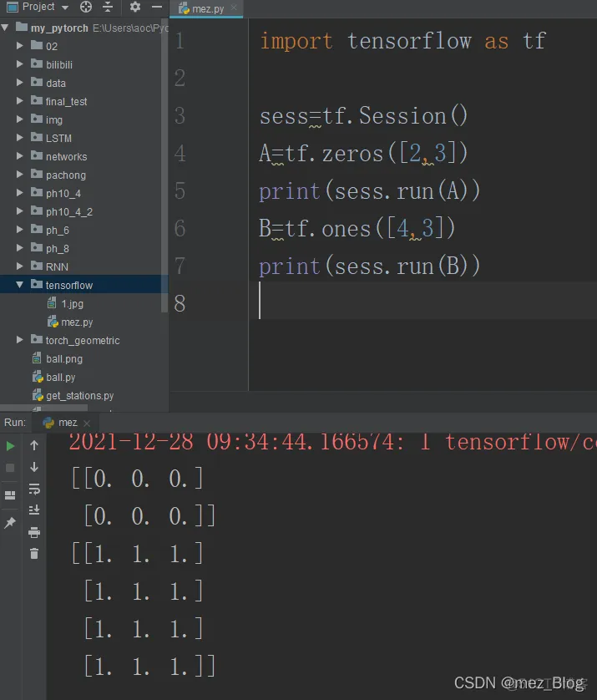
Task: Expand the img folder
Action: [x=20, y=119]
